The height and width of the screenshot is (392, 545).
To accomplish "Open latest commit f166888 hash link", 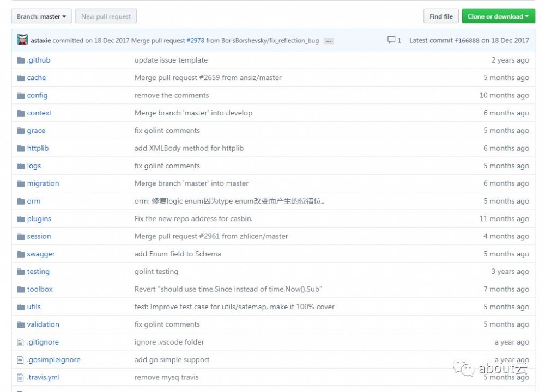I will point(467,40).
